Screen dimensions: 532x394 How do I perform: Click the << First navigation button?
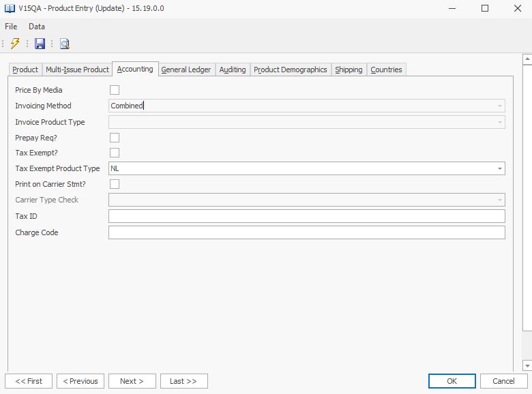pos(29,381)
